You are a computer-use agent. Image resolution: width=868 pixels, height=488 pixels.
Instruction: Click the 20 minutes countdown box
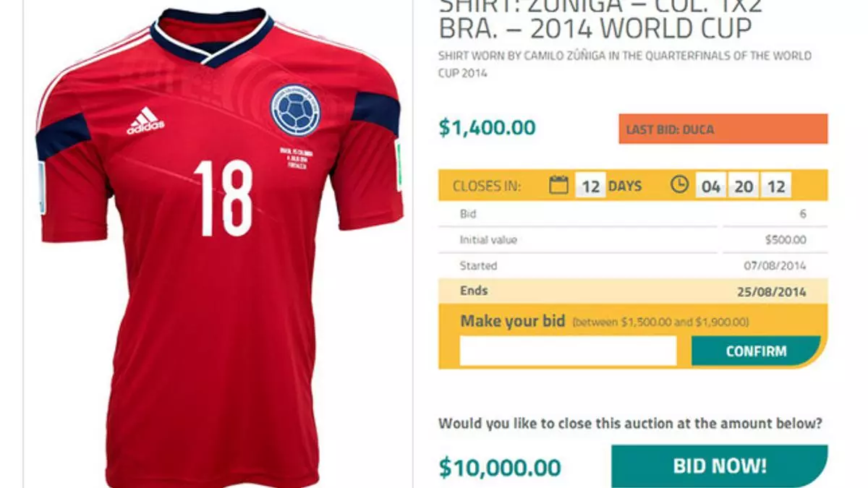tap(744, 186)
